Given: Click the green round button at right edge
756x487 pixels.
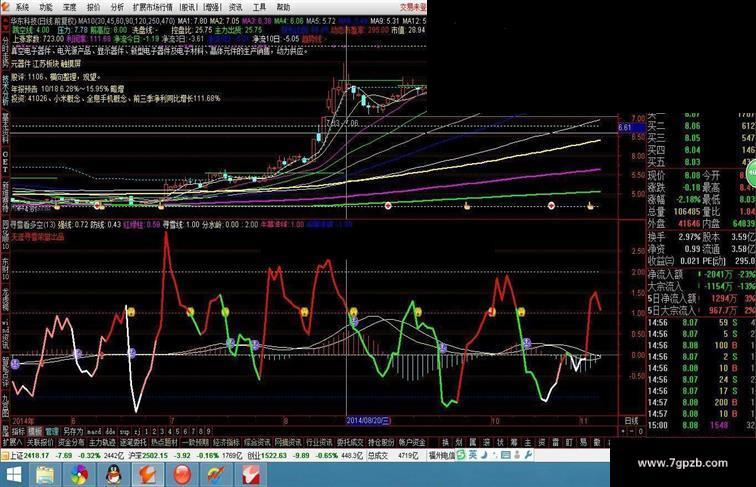Looking at the screenshot, I should [752, 172].
